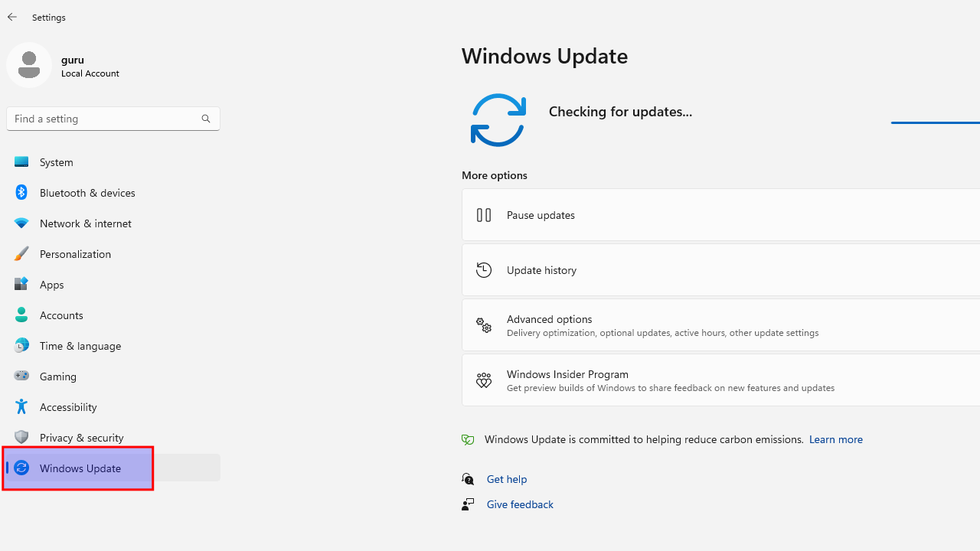Image resolution: width=980 pixels, height=551 pixels.
Task: Open Advanced options
Action: (720, 325)
